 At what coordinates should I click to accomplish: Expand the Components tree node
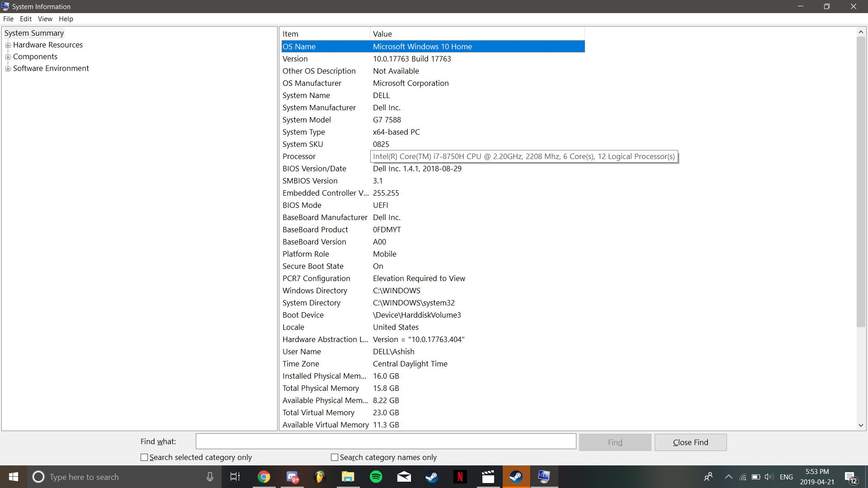click(x=8, y=57)
